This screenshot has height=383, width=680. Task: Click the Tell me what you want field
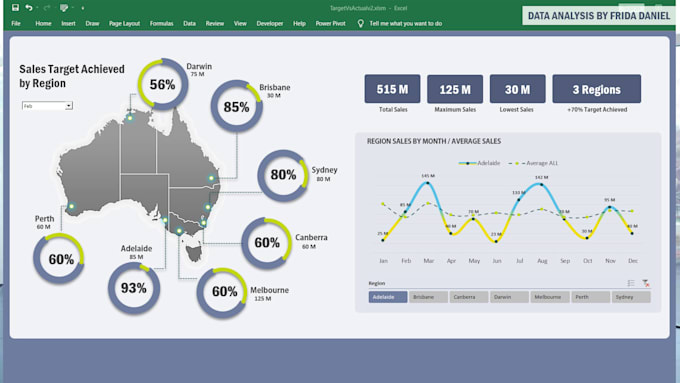tap(405, 23)
